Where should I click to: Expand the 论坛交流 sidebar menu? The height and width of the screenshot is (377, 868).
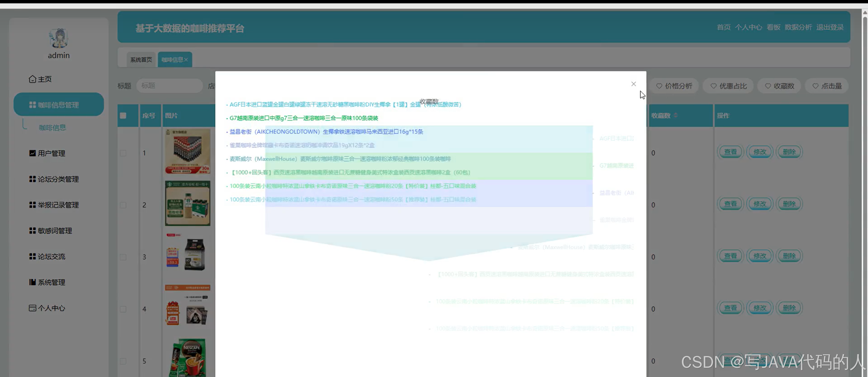click(51, 257)
